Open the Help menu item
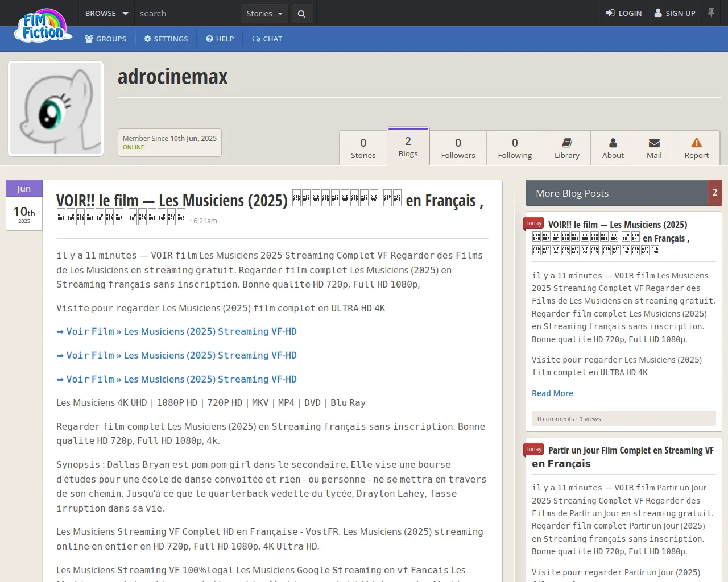The width and height of the screenshot is (728, 582). coord(220,39)
